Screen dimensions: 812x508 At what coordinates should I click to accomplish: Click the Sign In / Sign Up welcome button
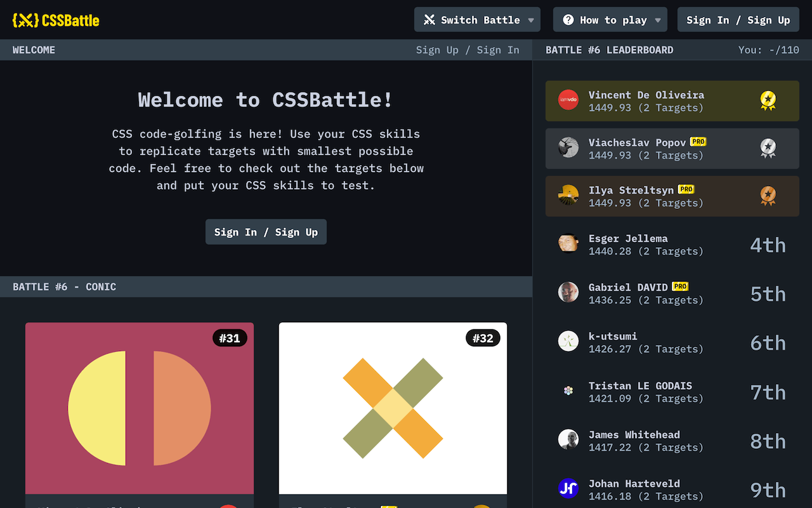tap(266, 232)
